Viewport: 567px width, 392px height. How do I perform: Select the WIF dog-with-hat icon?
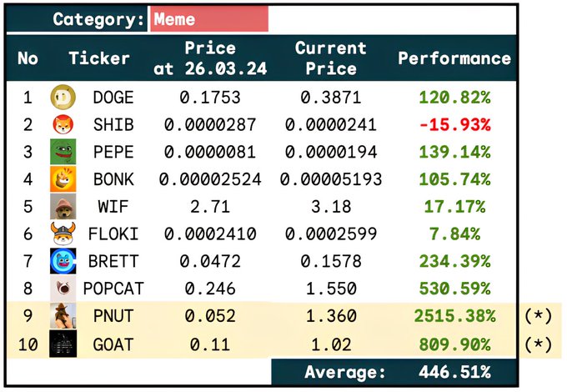point(63,206)
